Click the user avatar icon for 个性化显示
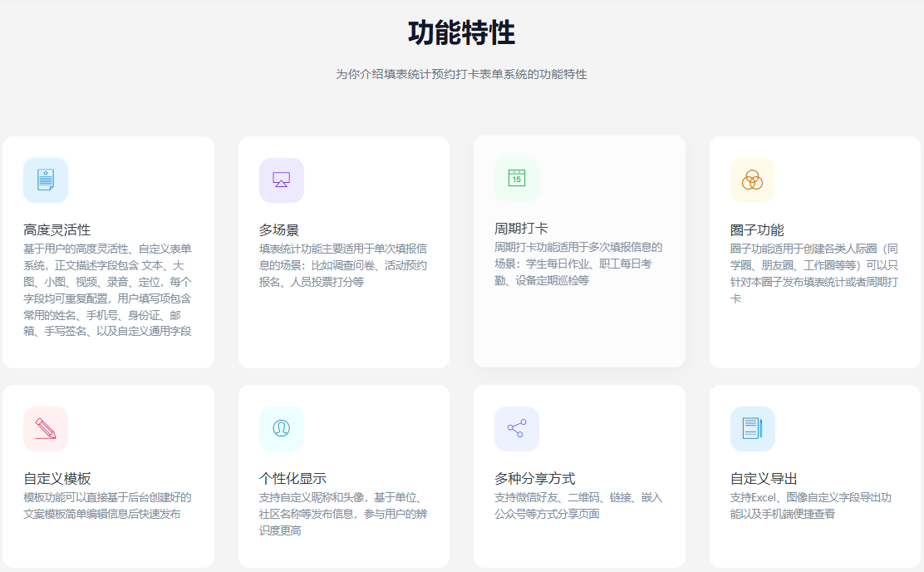924x572 pixels. (281, 429)
